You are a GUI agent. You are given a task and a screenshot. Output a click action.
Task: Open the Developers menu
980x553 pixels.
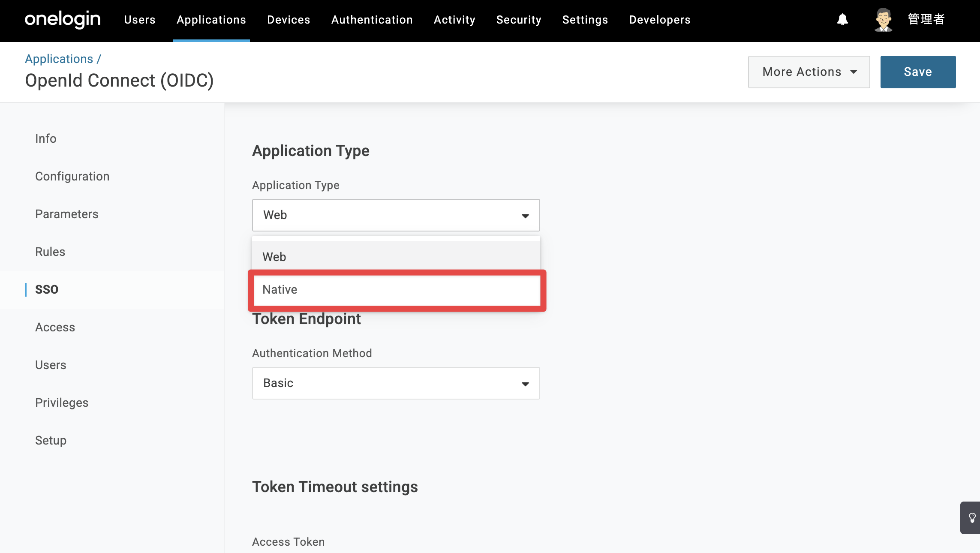(660, 20)
